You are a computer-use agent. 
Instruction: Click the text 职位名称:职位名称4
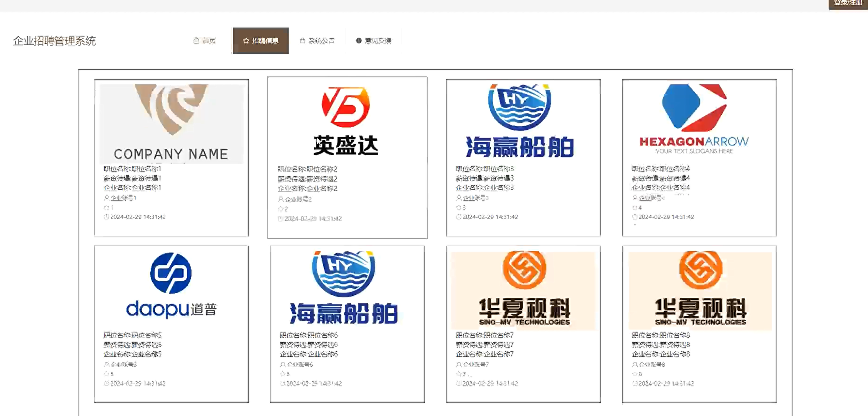point(661,169)
